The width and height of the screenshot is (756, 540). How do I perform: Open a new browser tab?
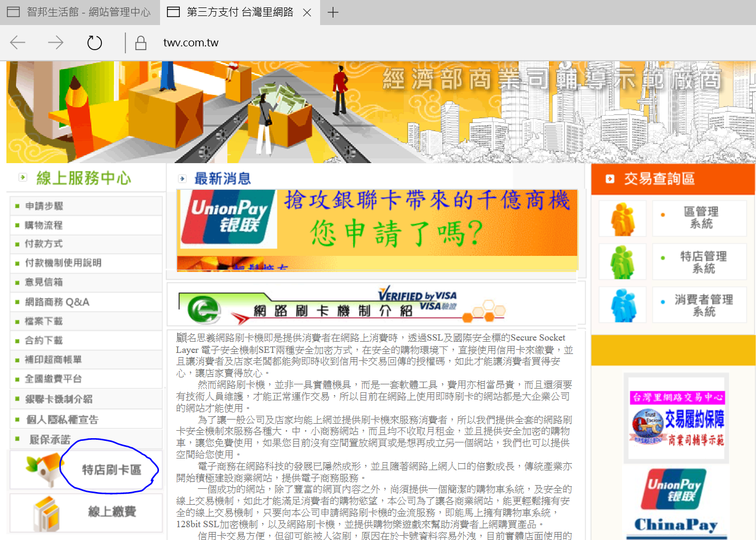click(333, 12)
